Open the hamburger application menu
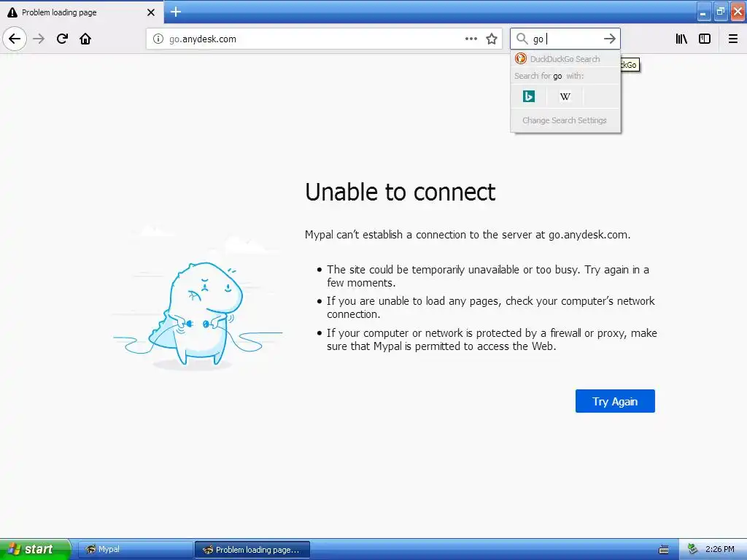Image resolution: width=747 pixels, height=560 pixels. tap(732, 39)
